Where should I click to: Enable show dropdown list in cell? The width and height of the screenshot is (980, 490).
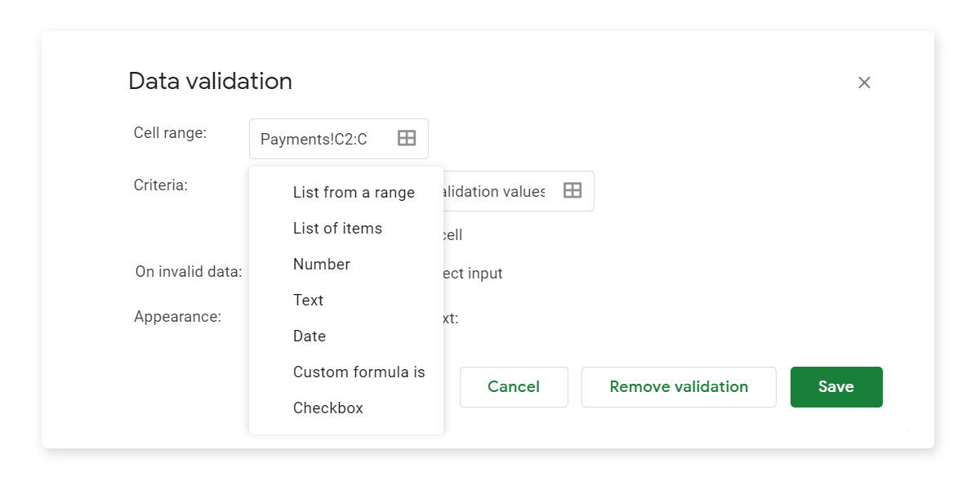453,234
